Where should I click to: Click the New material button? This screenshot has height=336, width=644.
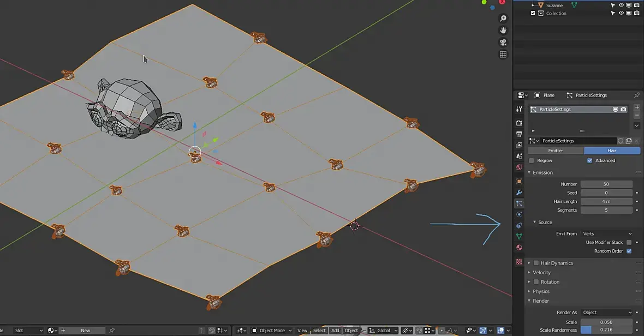[x=82, y=330]
